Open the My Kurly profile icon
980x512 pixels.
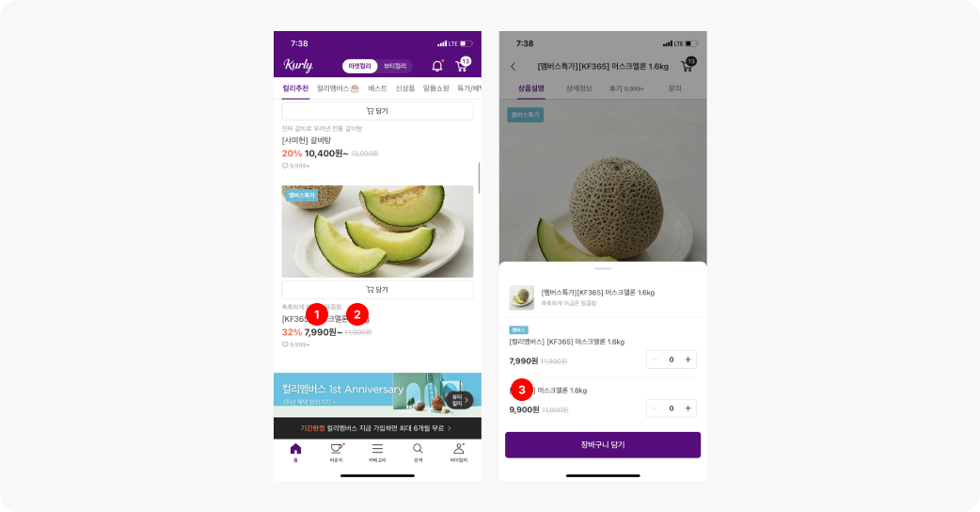(459, 453)
